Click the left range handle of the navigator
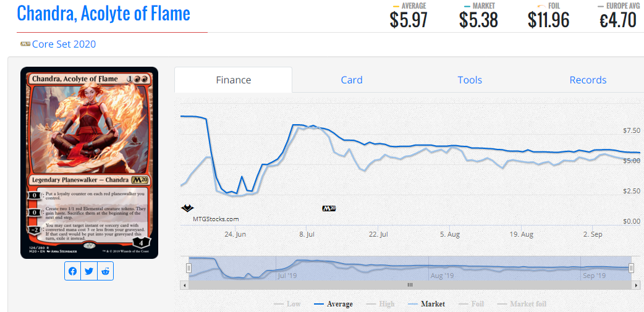The height and width of the screenshot is (312, 644). point(189,269)
